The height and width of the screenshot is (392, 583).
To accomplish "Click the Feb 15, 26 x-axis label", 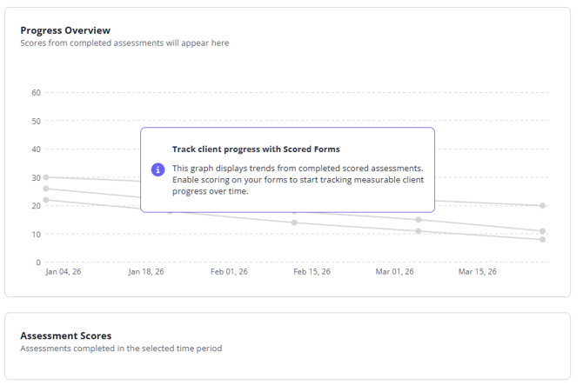I will click(312, 272).
